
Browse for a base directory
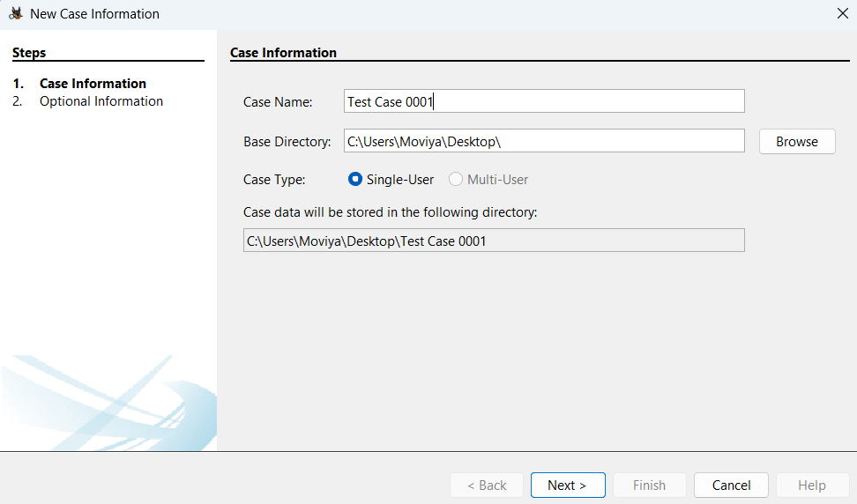[x=797, y=141]
